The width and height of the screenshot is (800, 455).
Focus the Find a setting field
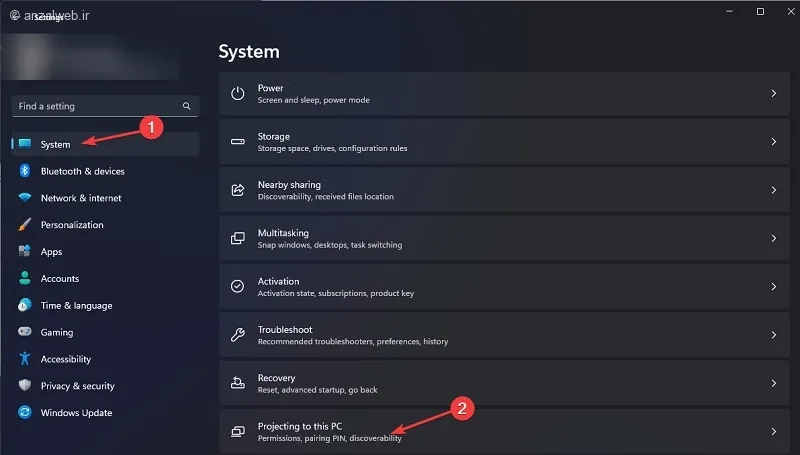105,106
